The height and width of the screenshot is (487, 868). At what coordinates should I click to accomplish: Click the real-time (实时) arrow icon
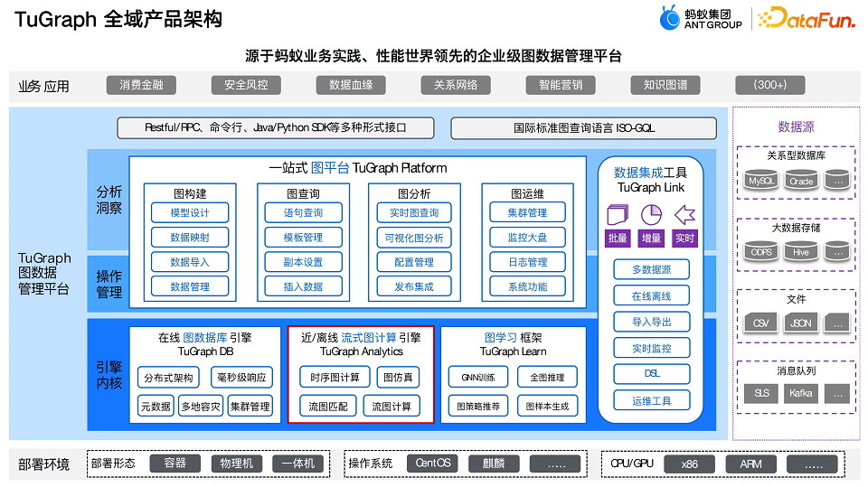coord(684,215)
